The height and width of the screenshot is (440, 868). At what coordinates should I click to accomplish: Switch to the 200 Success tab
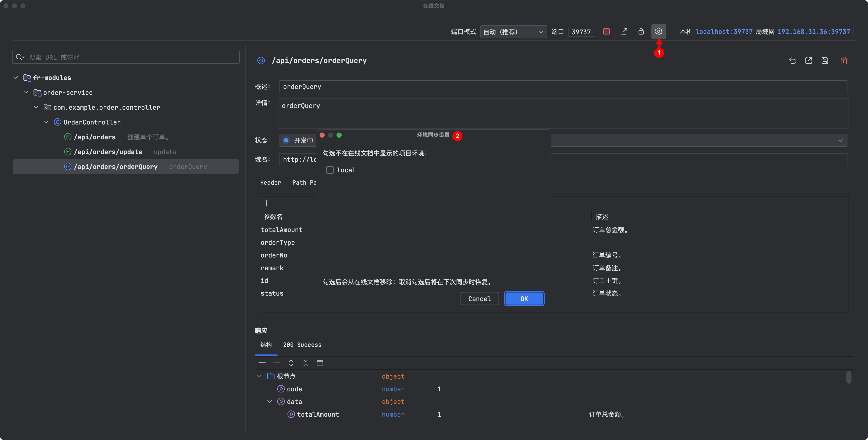(302, 345)
